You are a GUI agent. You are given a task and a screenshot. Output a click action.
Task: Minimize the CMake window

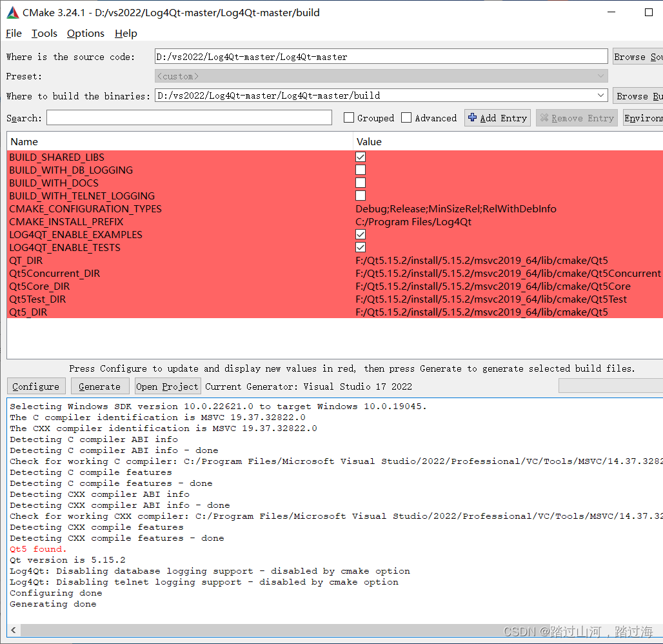611,13
